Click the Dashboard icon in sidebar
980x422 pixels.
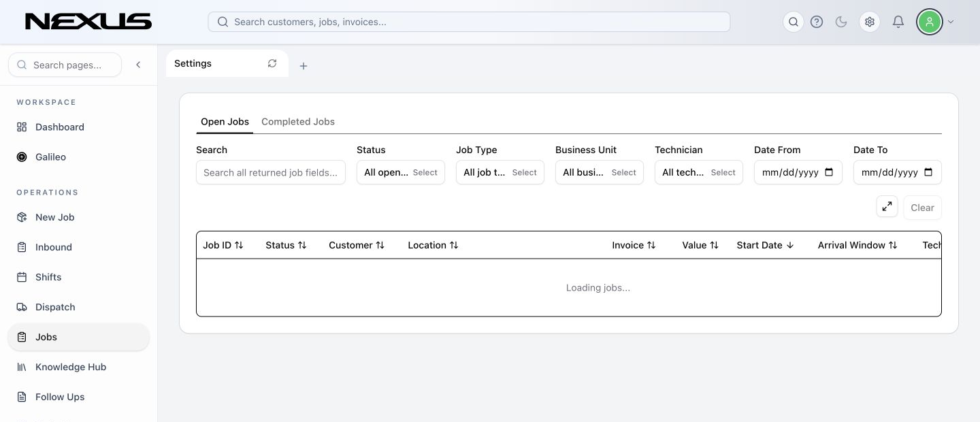tap(22, 127)
